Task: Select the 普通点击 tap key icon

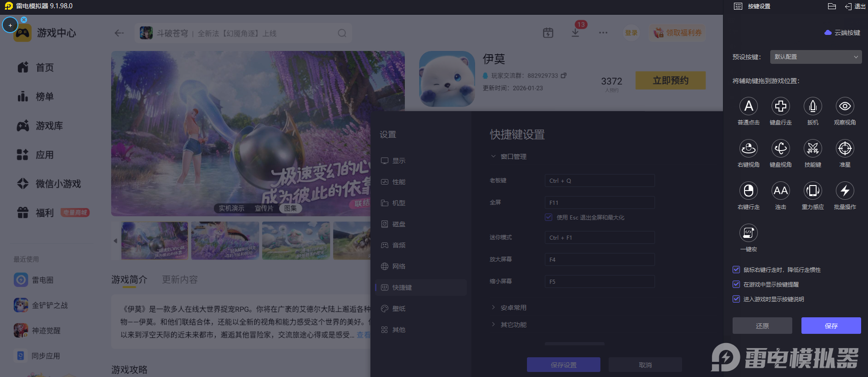Action: [x=749, y=106]
